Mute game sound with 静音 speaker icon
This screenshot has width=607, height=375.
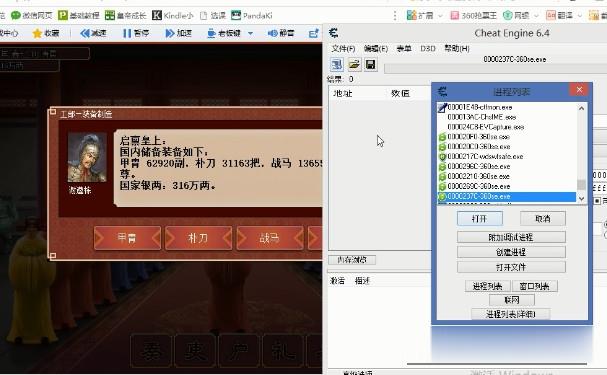coord(273,33)
